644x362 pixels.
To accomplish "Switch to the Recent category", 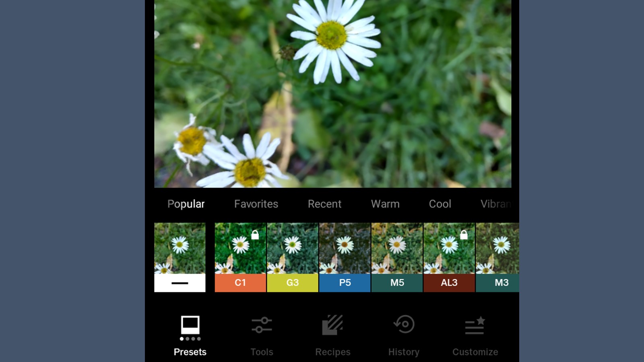I will point(324,204).
